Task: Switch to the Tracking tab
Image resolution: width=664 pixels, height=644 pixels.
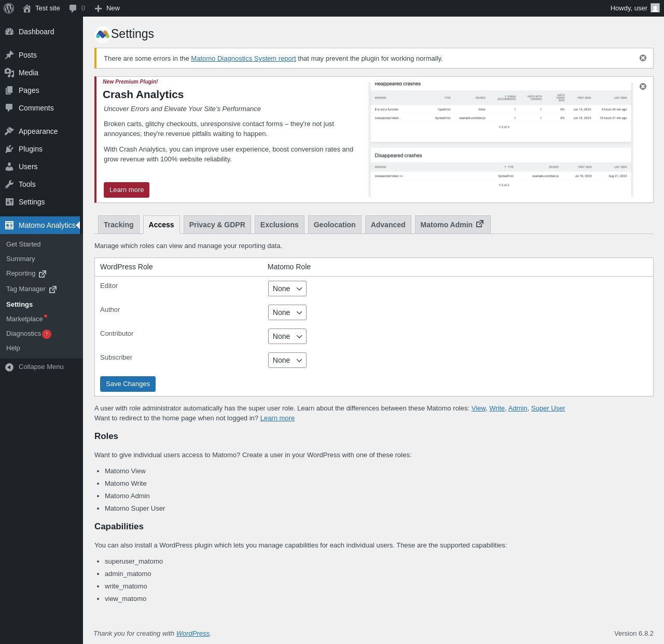Action: (x=119, y=225)
